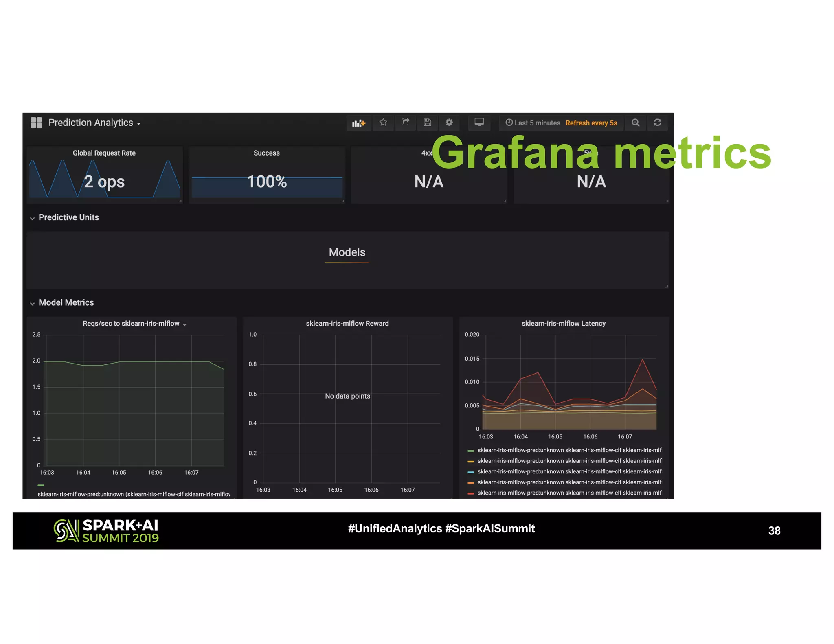Click the refresh dashboard icon
Image resolution: width=834 pixels, height=644 pixels.
[x=658, y=123]
